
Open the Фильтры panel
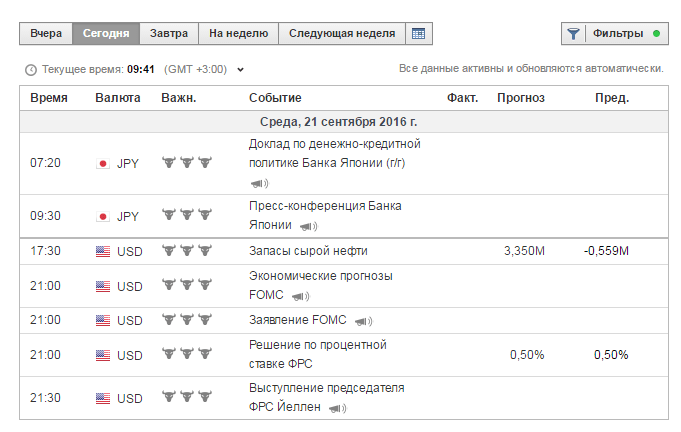click(618, 33)
